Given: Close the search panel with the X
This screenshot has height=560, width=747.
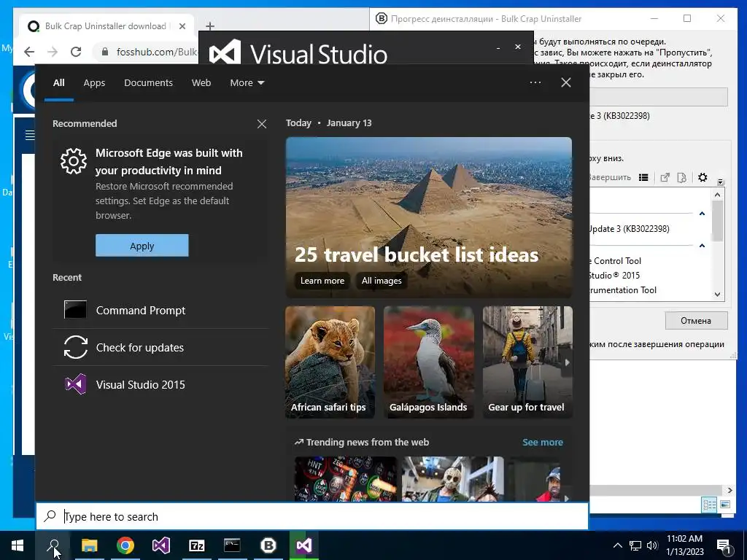Looking at the screenshot, I should 566,82.
